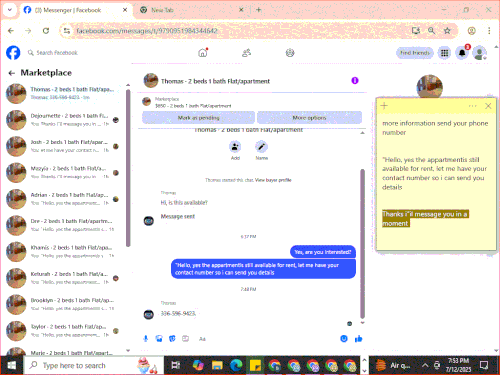The height and width of the screenshot is (375, 500).
Task: Click the browser address bar URL
Action: tap(147, 31)
